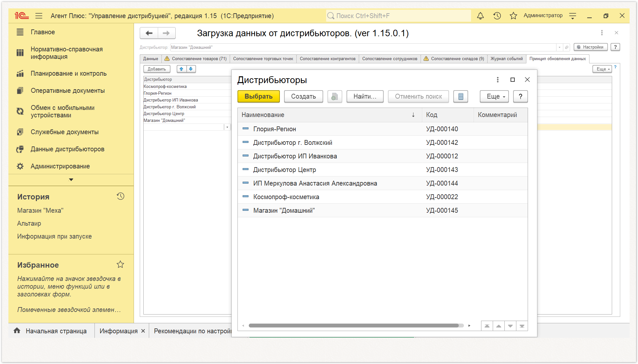638x364 pixels.
Task: Toggle list view mode icon in dialog toolbar
Action: (x=461, y=96)
